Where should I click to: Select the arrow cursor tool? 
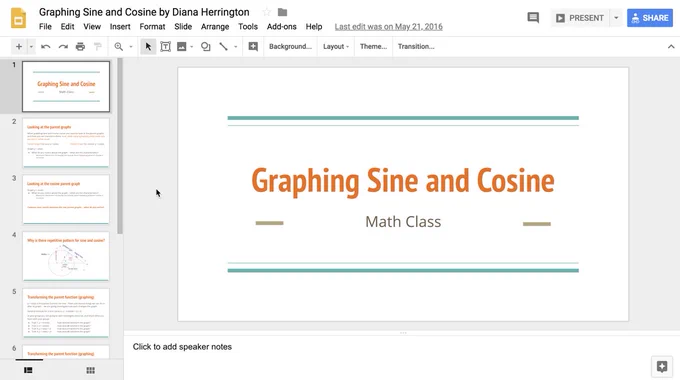pyautogui.click(x=148, y=46)
